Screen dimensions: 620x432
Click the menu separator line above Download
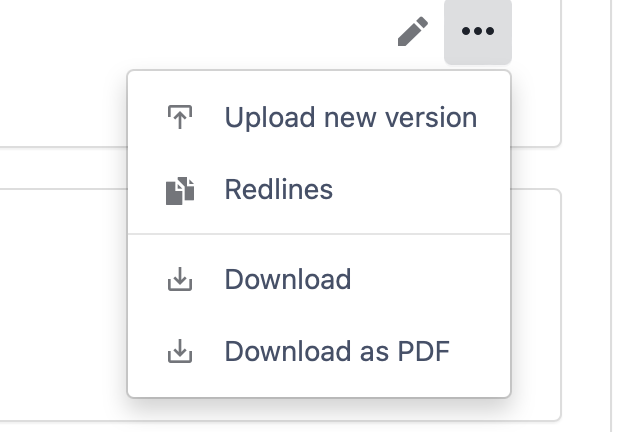point(319,234)
